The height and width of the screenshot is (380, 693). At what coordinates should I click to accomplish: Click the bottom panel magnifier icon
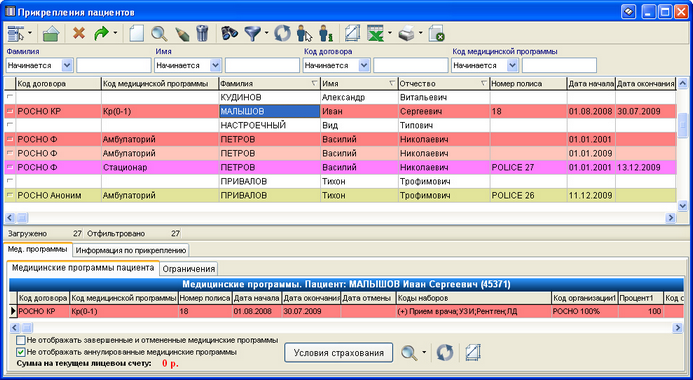click(x=409, y=353)
